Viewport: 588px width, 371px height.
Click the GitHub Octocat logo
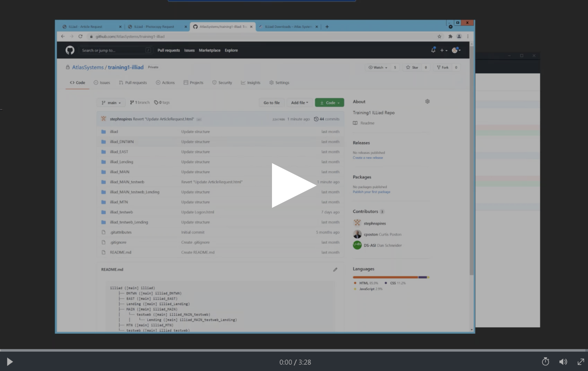tap(70, 50)
